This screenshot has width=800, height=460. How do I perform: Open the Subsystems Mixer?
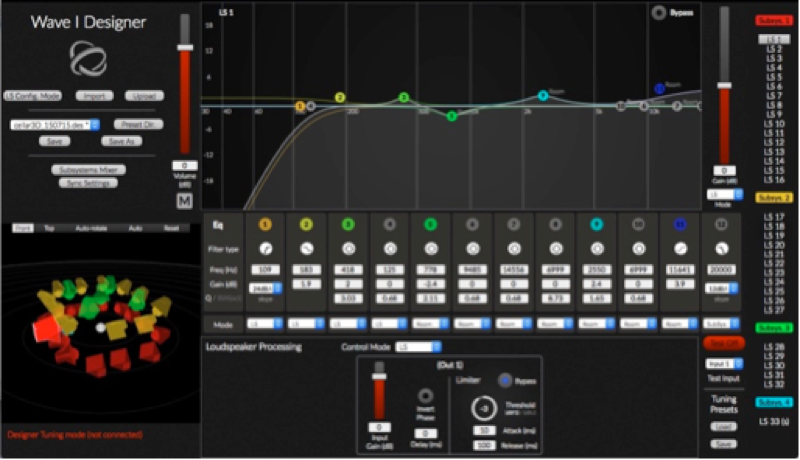[x=89, y=170]
